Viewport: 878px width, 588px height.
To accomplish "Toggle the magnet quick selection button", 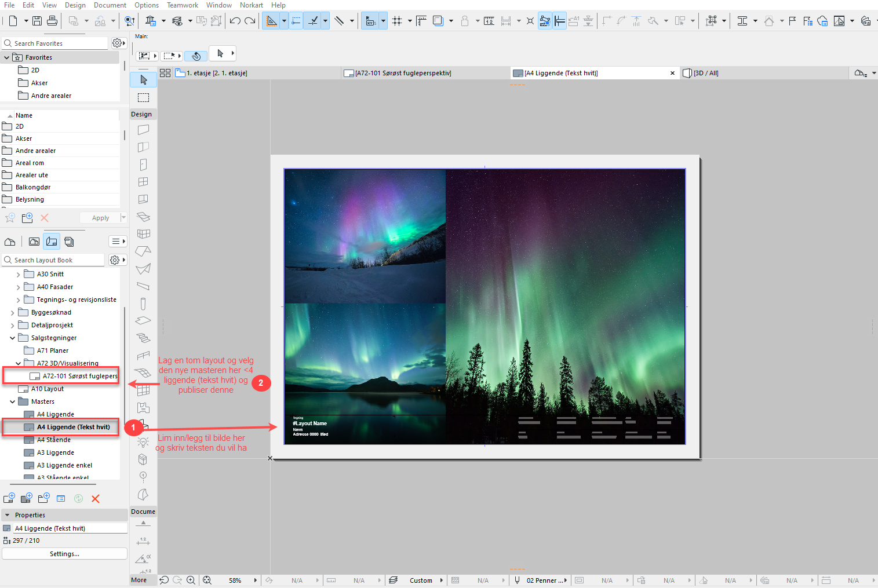I will [196, 56].
